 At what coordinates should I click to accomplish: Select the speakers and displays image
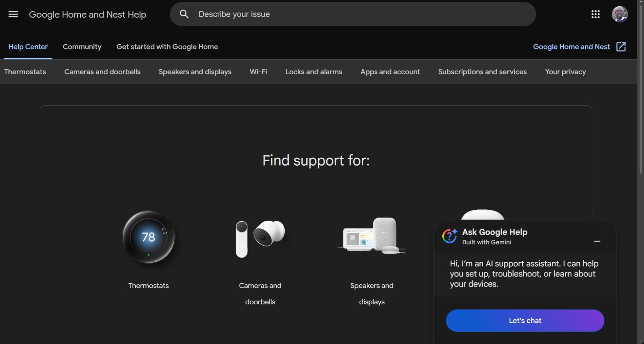click(372, 236)
